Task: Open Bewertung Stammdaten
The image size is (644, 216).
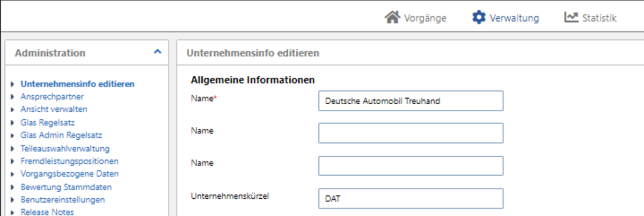Action: coord(66,187)
